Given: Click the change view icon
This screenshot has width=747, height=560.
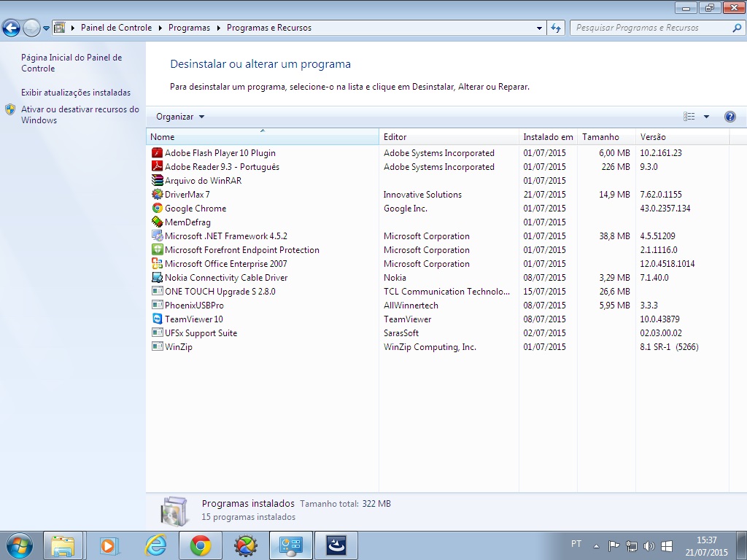Looking at the screenshot, I should tap(689, 117).
